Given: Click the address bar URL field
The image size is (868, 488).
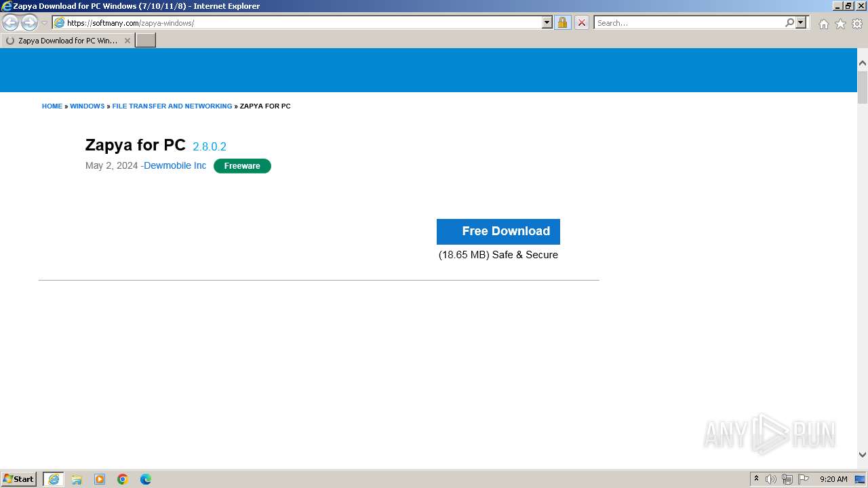Looking at the screenshot, I should 303,23.
